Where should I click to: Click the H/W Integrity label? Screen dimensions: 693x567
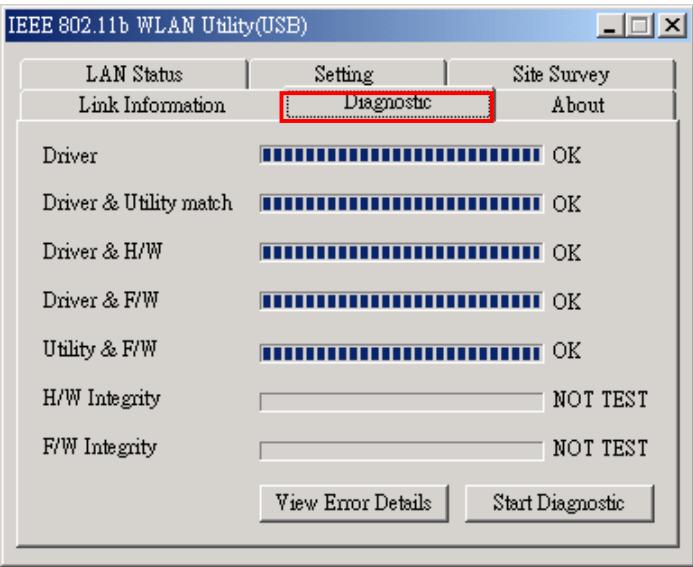click(x=102, y=398)
